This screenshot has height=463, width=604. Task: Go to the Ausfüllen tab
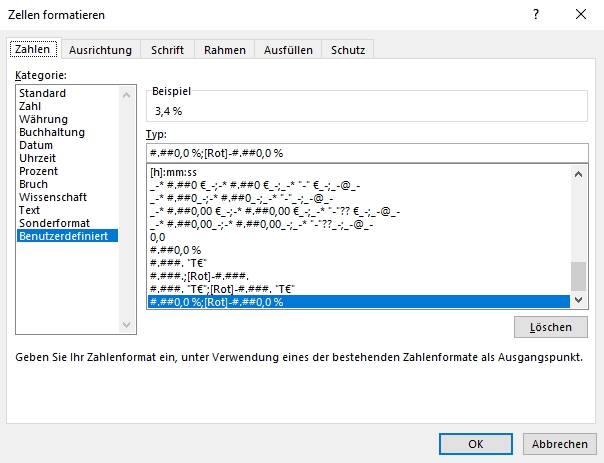288,50
